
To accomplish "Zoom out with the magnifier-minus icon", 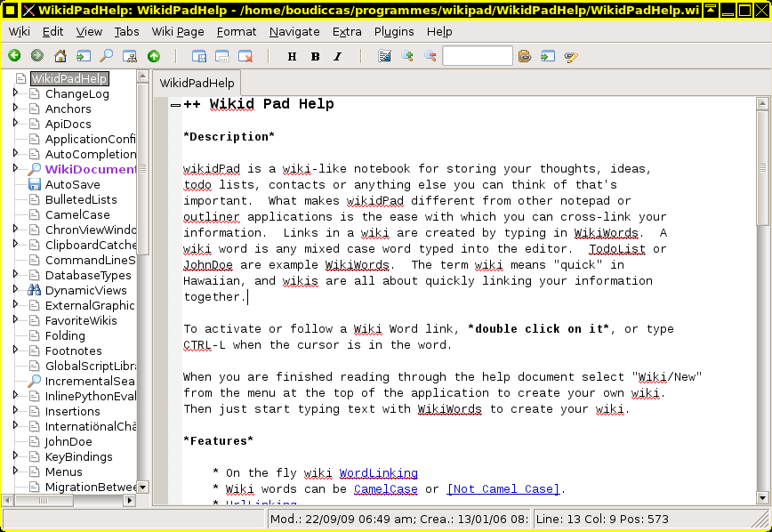I will coord(430,56).
